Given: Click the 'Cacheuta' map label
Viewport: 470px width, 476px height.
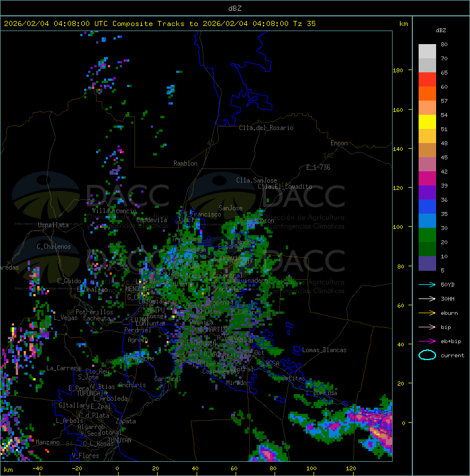Looking at the screenshot, I should pos(97,318).
